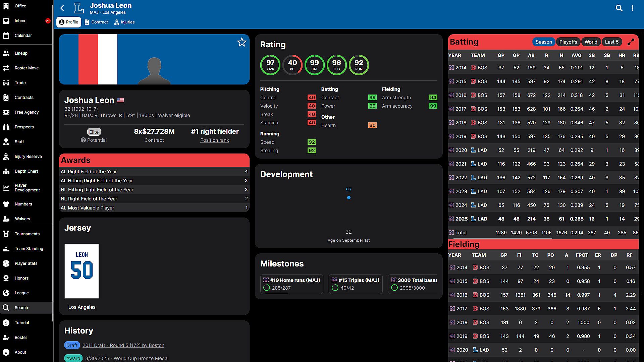The width and height of the screenshot is (644, 362).
Task: Show Last 5 batting stats
Action: point(611,42)
